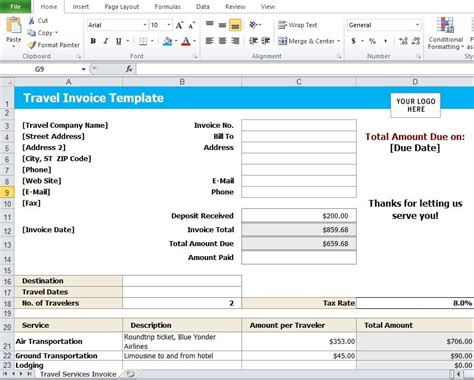Apply Comma Style format

[385, 41]
